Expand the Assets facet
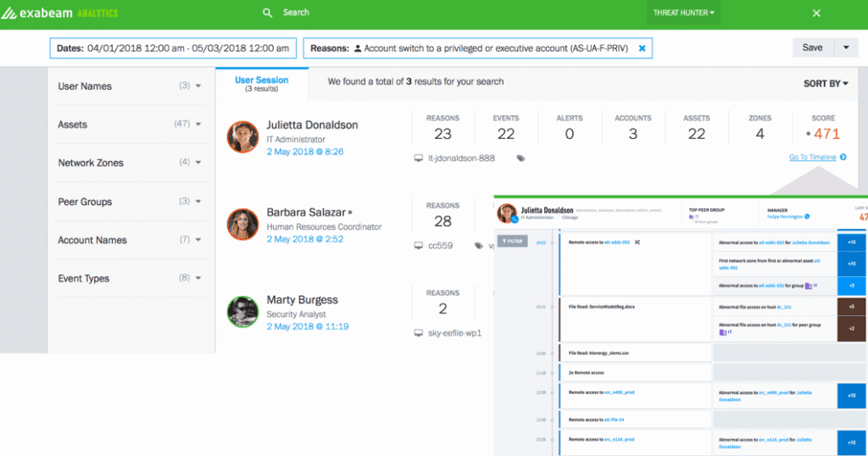Image resolution: width=868 pixels, height=456 pixels. [x=130, y=125]
